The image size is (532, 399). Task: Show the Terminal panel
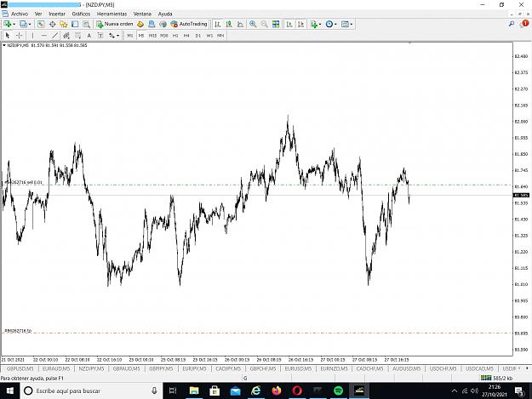point(75,24)
